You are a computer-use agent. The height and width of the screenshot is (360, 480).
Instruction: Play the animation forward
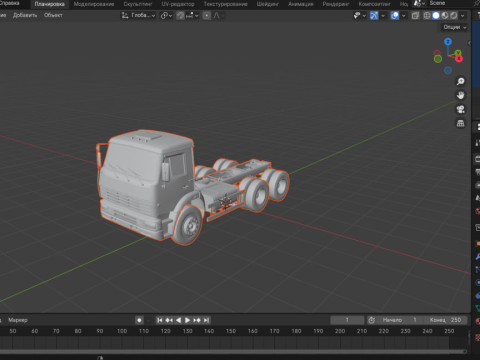pyautogui.click(x=187, y=320)
